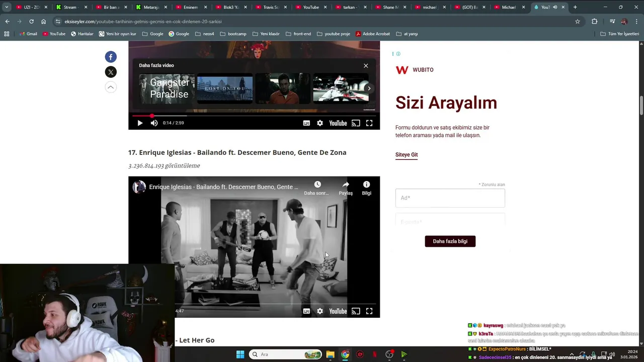
Task: Open the 'Lost on You' suggested video thumbnail
Action: point(225,88)
